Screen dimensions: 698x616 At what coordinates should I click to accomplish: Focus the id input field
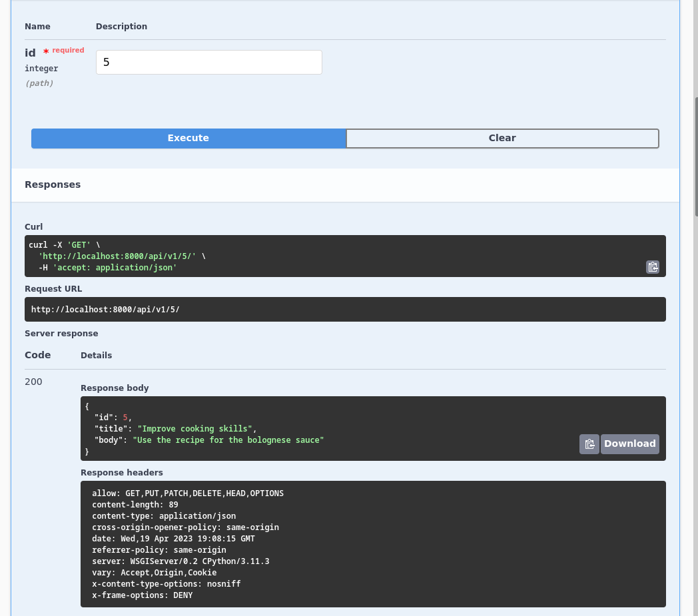(208, 63)
